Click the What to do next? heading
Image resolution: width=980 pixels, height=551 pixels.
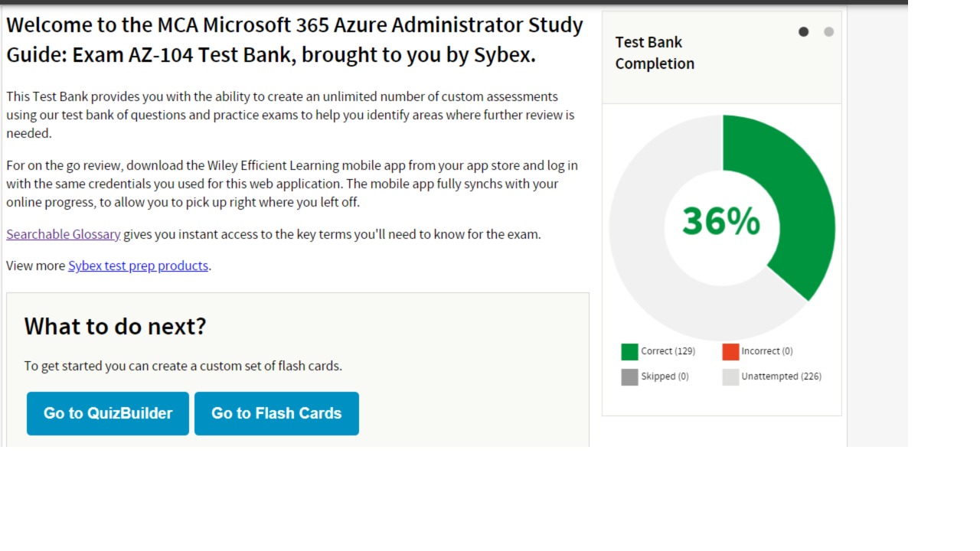[x=115, y=327]
